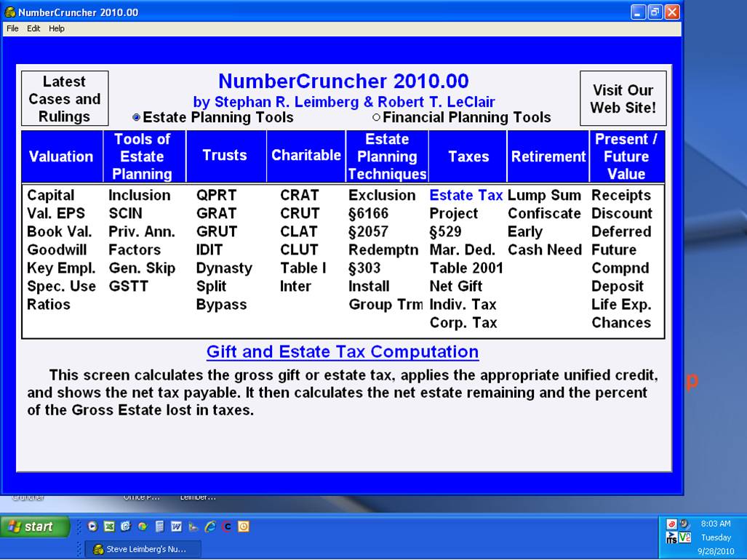Click the Windows Start button
The height and width of the screenshot is (560, 747).
(x=34, y=527)
